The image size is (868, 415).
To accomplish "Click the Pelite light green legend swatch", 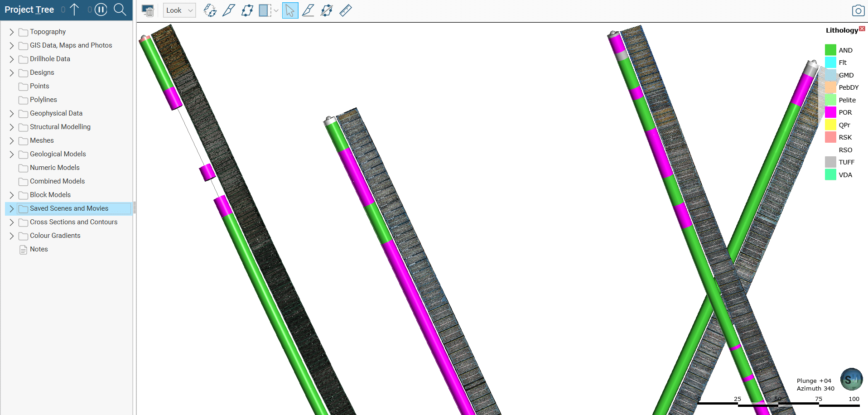I will (x=830, y=100).
